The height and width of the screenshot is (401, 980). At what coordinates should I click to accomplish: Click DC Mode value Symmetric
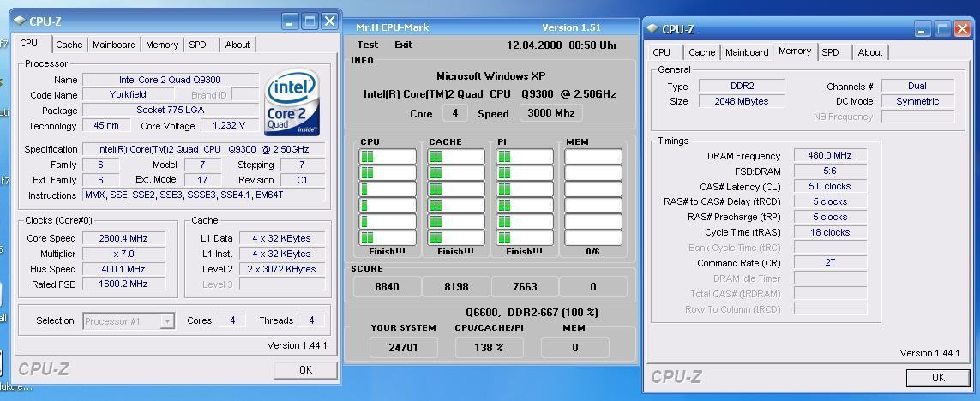click(917, 101)
